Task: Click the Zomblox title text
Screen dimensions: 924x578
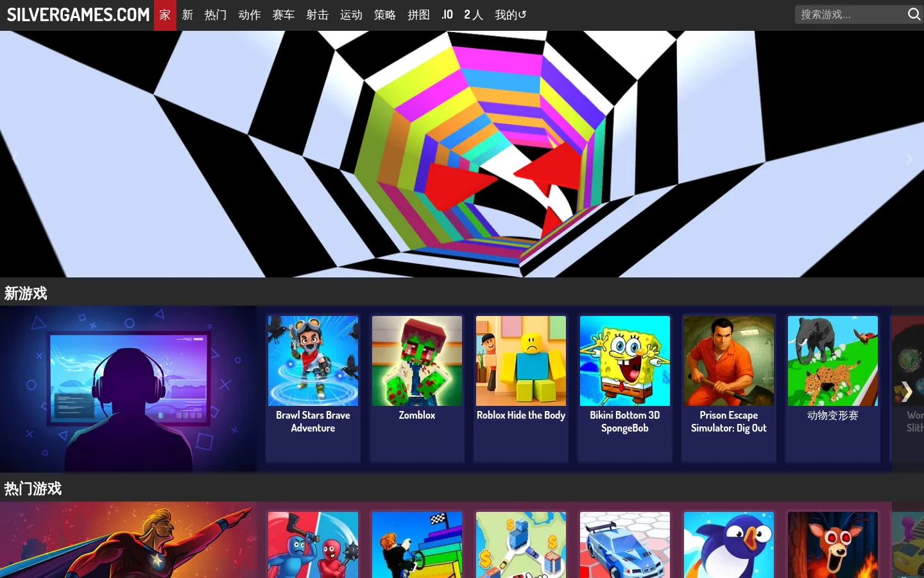Action: pos(417,415)
